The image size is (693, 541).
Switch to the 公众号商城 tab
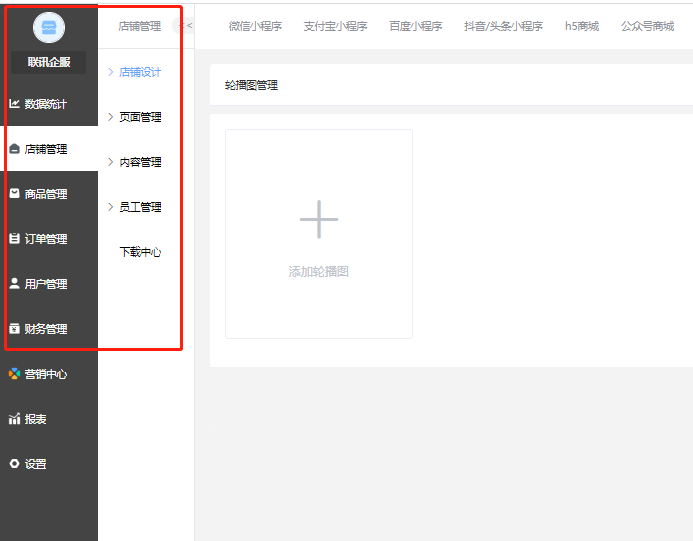647,27
